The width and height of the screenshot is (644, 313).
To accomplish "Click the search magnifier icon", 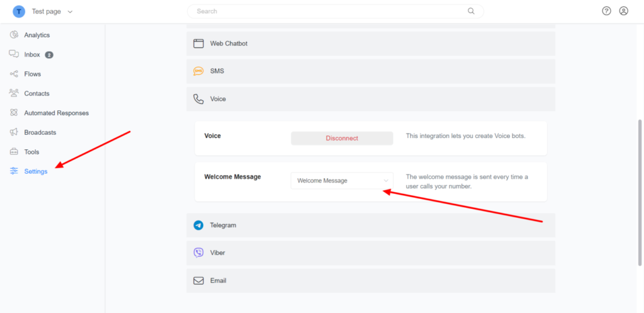I will click(471, 11).
